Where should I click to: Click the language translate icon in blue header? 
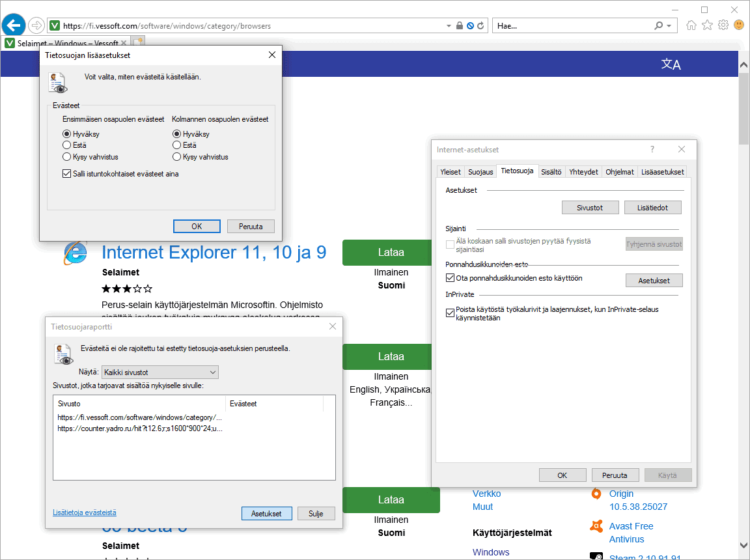click(x=671, y=64)
